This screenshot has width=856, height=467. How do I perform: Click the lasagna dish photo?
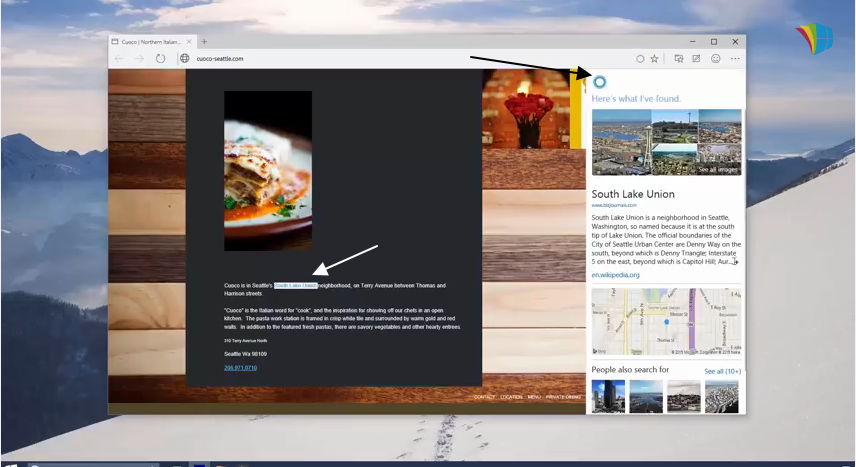point(268,171)
